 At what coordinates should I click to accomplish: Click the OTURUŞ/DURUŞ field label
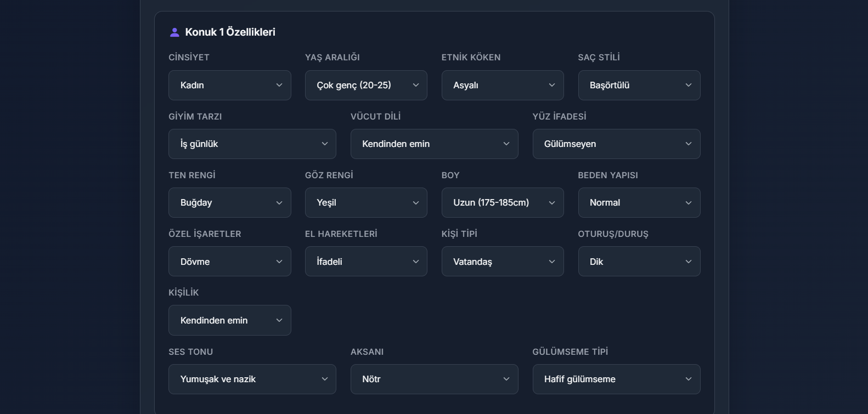[613, 234]
